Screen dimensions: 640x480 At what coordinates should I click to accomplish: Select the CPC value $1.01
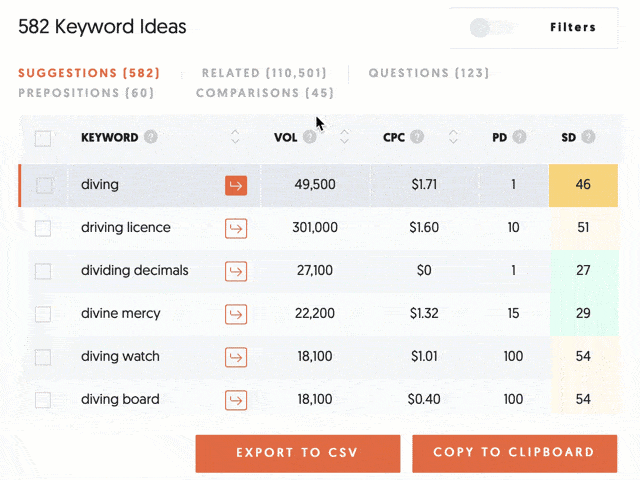424,356
